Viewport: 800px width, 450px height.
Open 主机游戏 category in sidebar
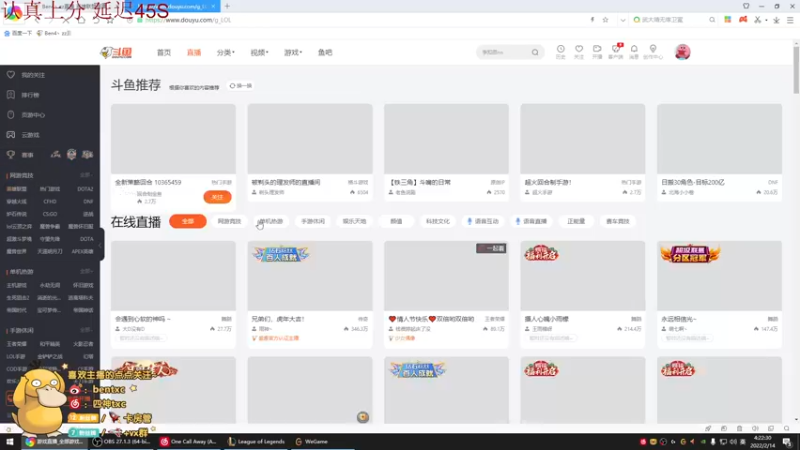click(x=16, y=285)
